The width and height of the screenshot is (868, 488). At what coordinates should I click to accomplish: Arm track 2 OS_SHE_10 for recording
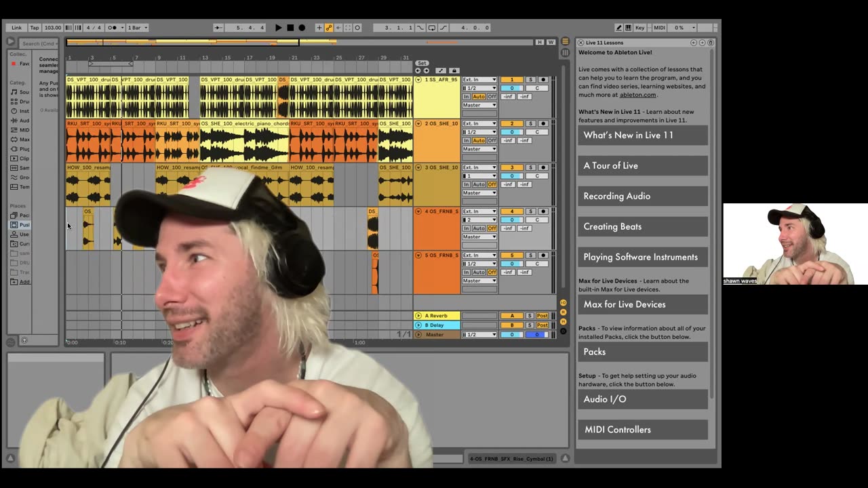click(x=542, y=123)
